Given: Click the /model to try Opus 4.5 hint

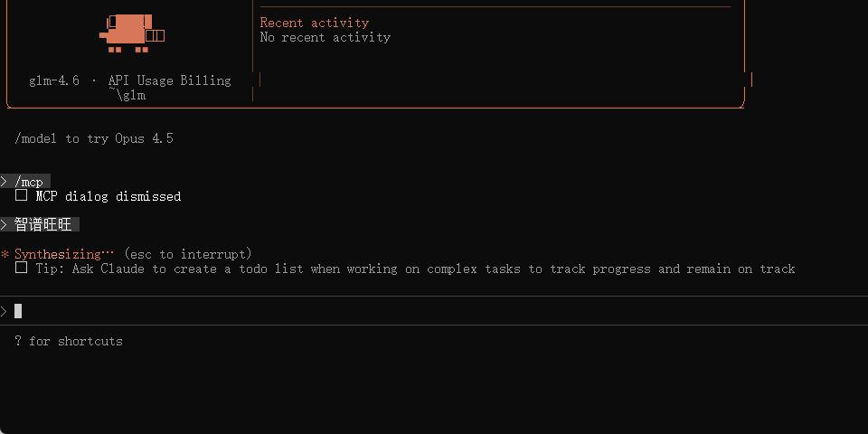Looking at the screenshot, I should pyautogui.click(x=93, y=138).
